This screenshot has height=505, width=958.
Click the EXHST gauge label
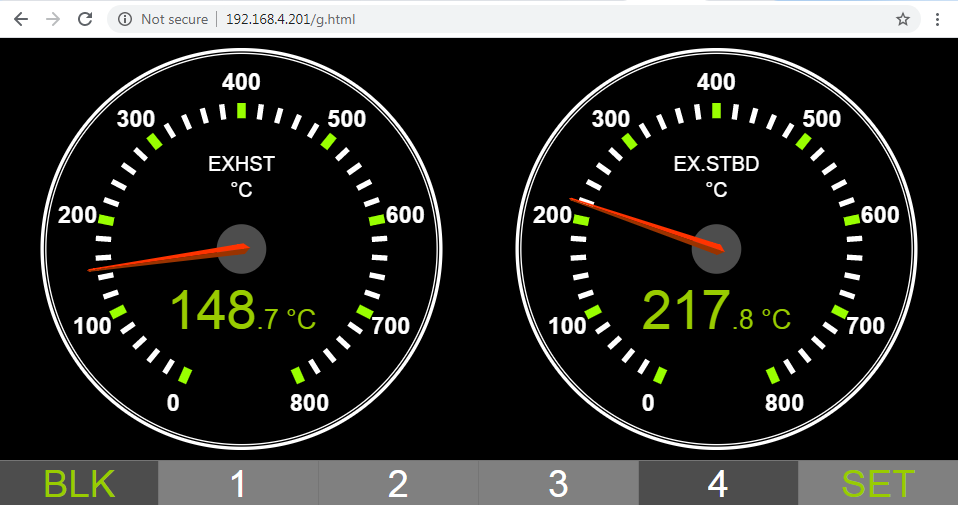click(x=241, y=164)
